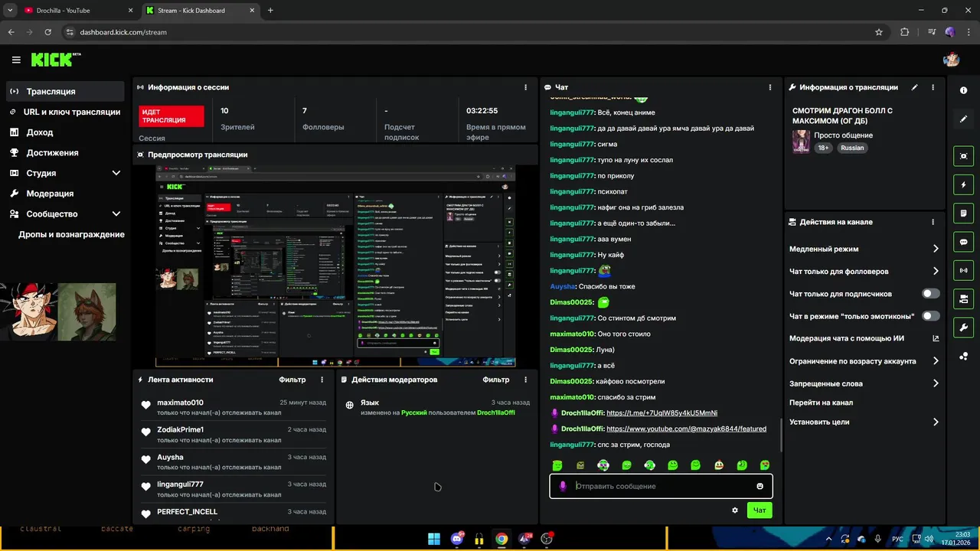The height and width of the screenshot is (551, 980).
Task: Click ZodiakPrime1 in activity feed
Action: tap(180, 430)
